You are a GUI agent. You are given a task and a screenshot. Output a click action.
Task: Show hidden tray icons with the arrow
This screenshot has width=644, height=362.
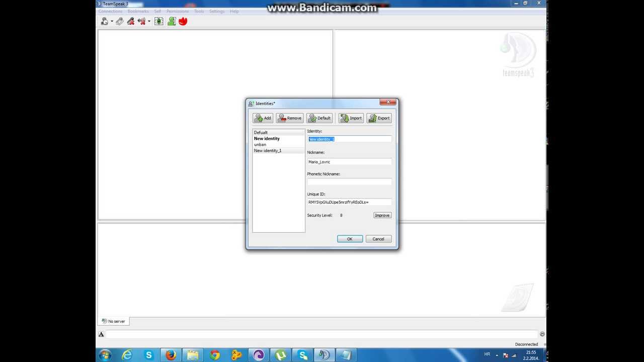(497, 355)
